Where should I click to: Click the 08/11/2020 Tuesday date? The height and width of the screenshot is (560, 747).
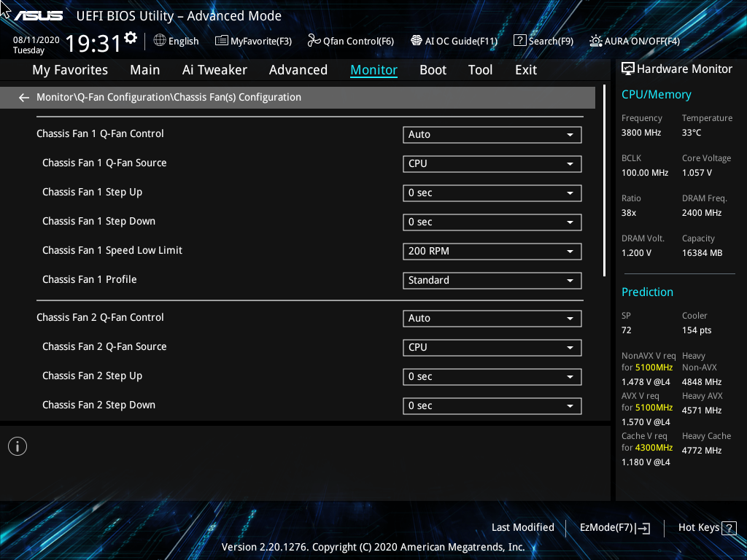coord(36,44)
